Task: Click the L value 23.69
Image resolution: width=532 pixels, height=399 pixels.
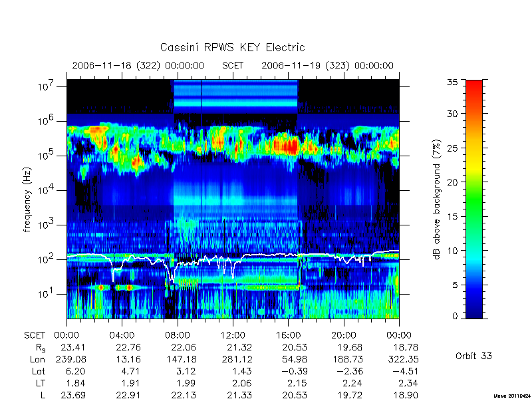Action: pyautogui.click(x=73, y=395)
